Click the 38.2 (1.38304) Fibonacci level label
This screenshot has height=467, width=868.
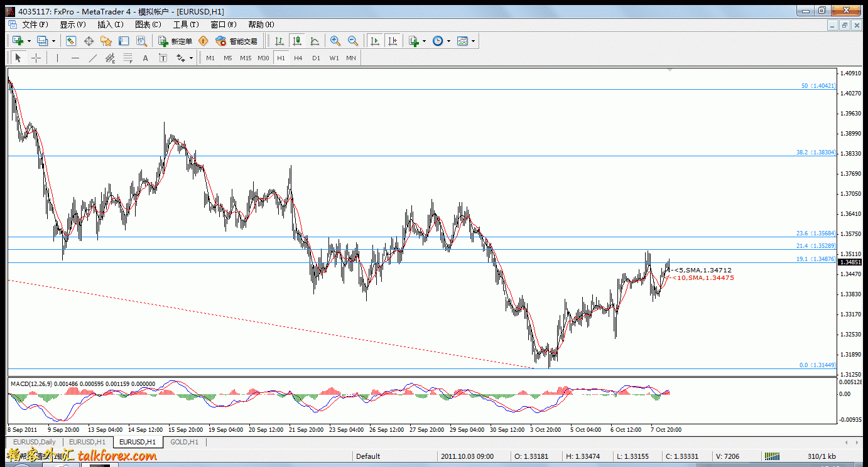point(816,152)
